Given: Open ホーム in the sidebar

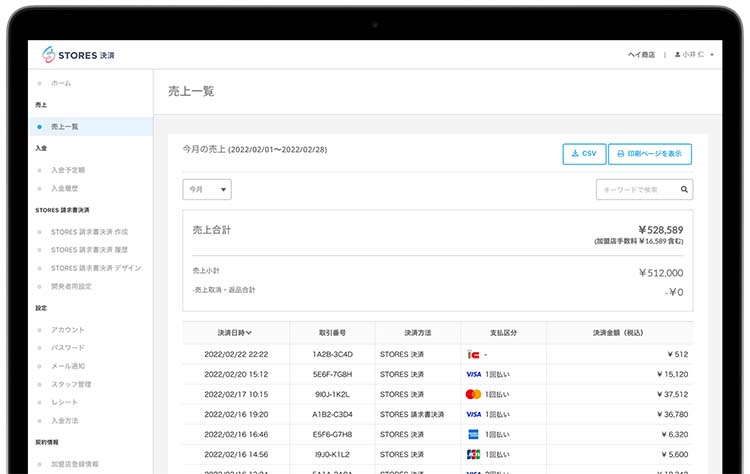Looking at the screenshot, I should [x=61, y=83].
